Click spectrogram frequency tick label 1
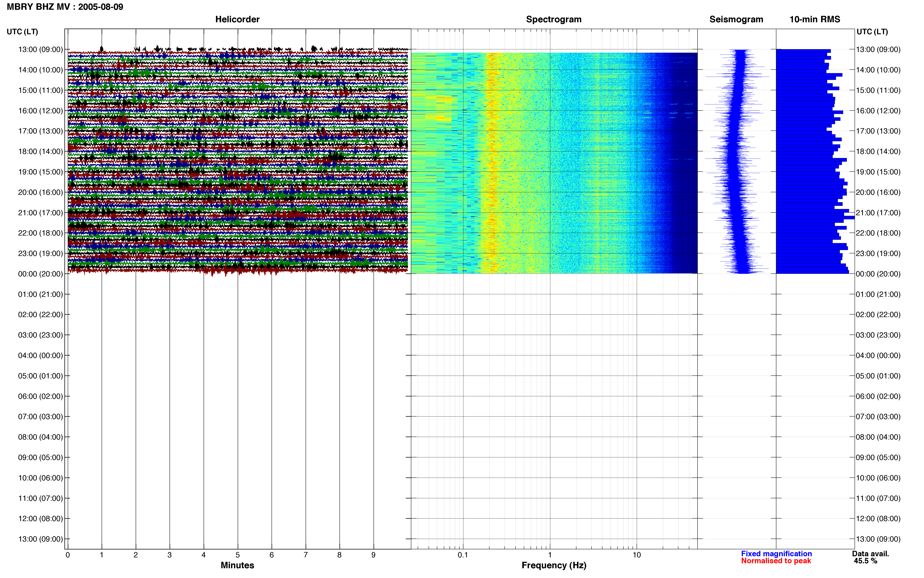The width and height of the screenshot is (924, 578). point(550,555)
